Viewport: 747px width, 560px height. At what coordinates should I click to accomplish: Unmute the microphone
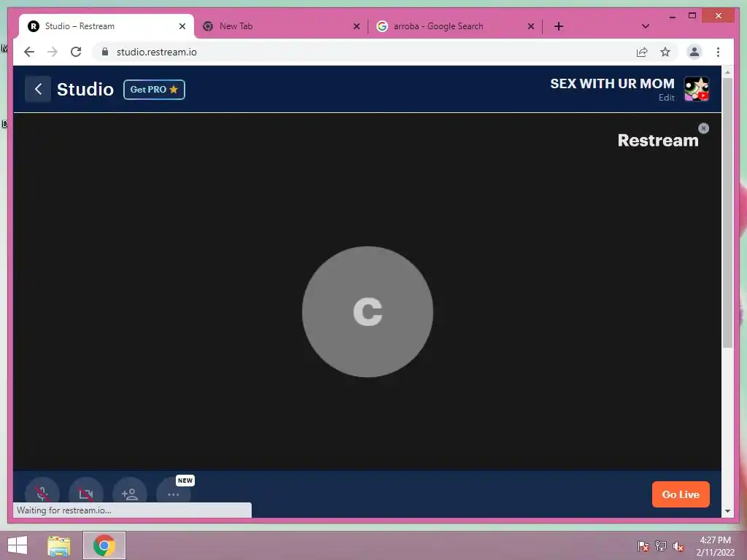click(42, 494)
